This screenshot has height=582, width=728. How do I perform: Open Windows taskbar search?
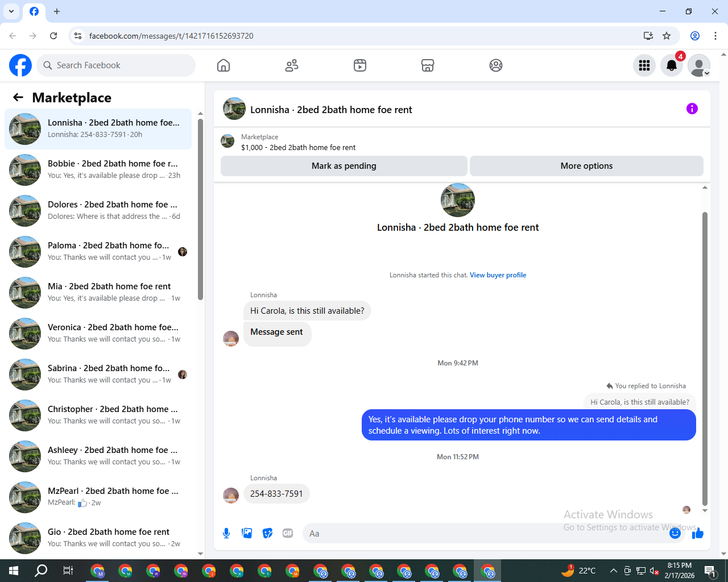tap(41, 571)
